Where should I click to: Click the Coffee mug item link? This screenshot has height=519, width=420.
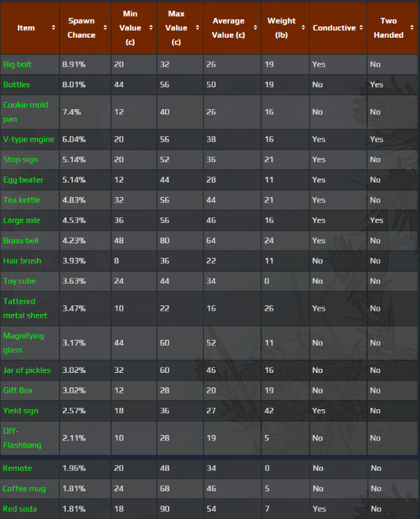[x=24, y=489]
